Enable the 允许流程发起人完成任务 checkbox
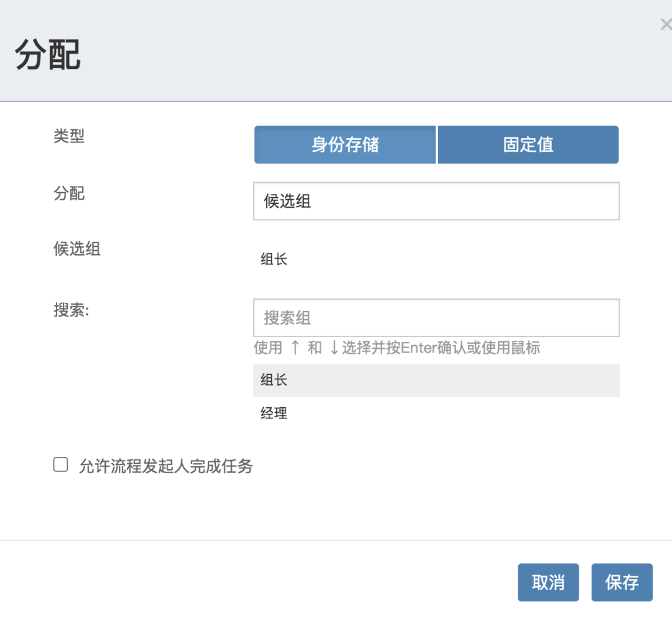 point(60,464)
